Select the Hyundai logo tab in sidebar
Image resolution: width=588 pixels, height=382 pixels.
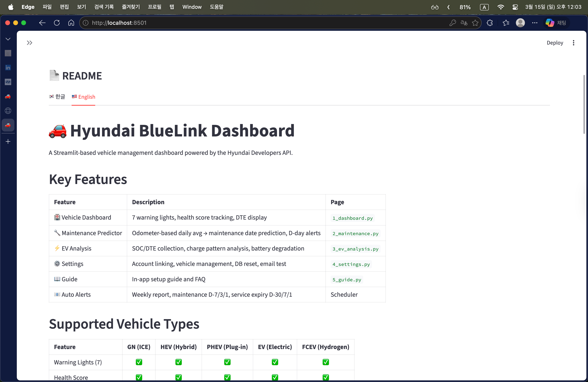click(x=8, y=82)
